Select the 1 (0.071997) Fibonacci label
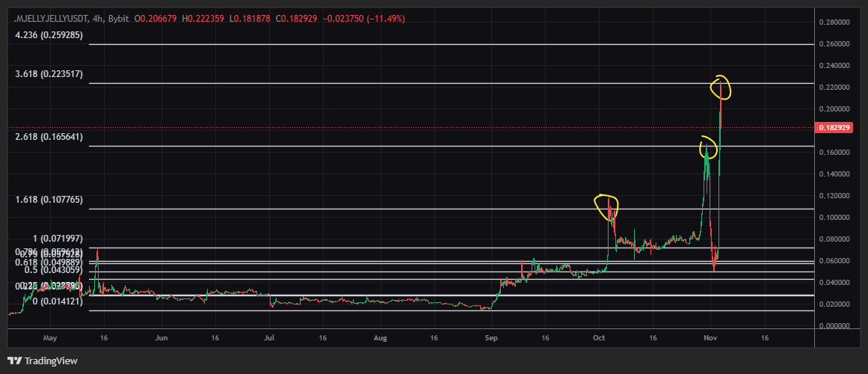The width and height of the screenshot is (868, 374). 58,239
